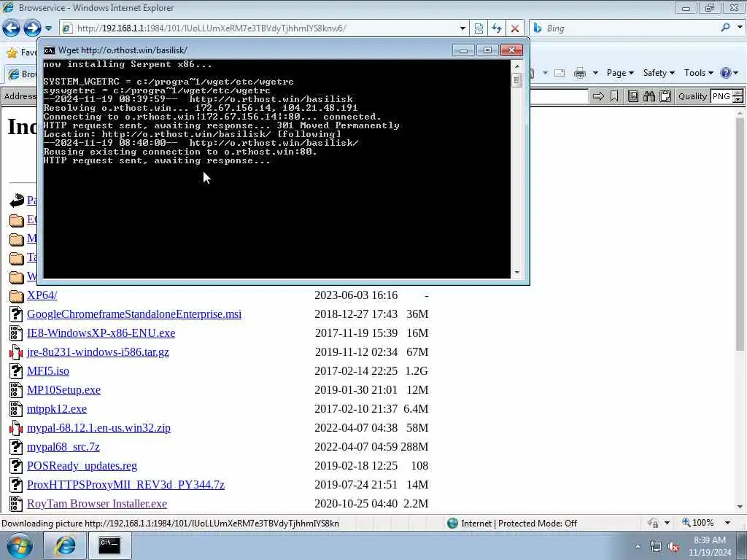Click the search magnifier icon

coord(726,28)
